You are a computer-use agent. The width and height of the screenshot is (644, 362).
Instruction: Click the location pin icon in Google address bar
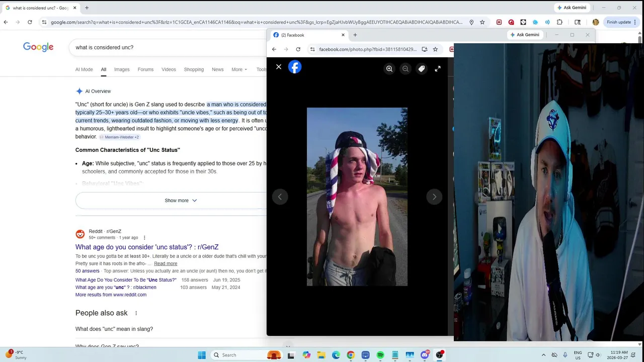(471, 22)
